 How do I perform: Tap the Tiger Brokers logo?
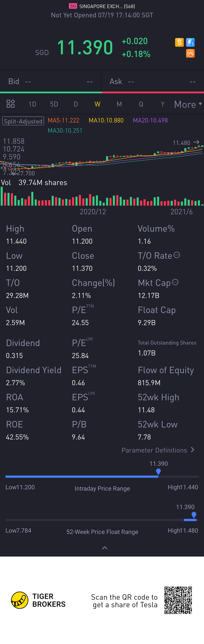click(x=39, y=600)
